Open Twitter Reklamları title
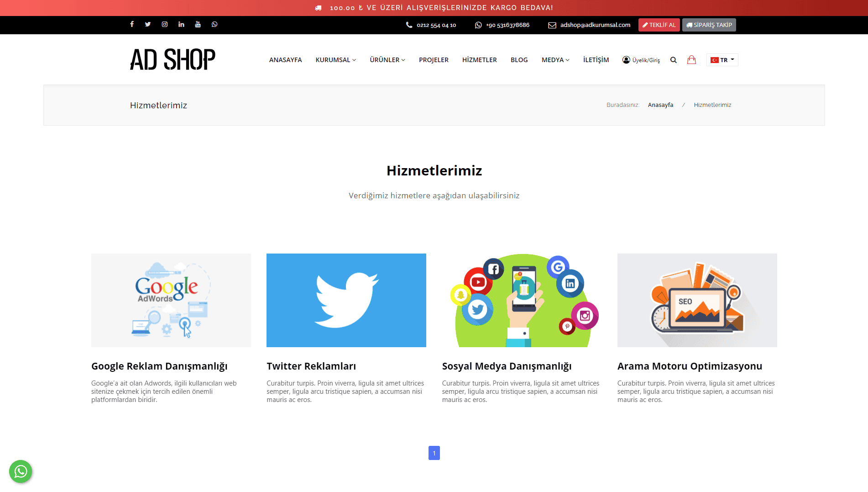 point(311,366)
